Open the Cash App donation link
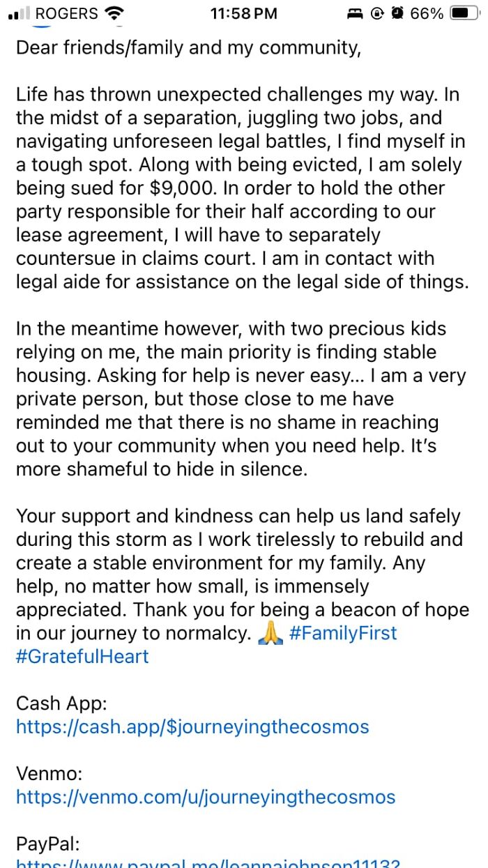 pyautogui.click(x=192, y=727)
